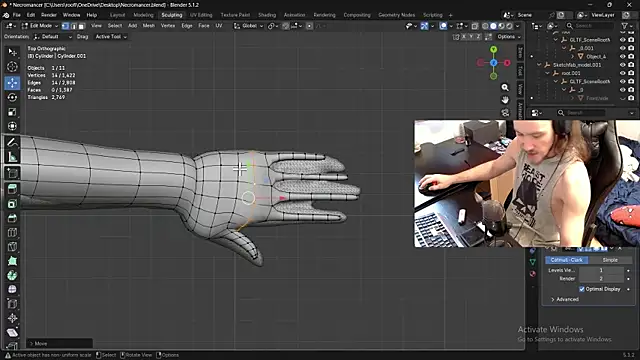
Task: Toggle proportional editing button
Action: [309, 26]
